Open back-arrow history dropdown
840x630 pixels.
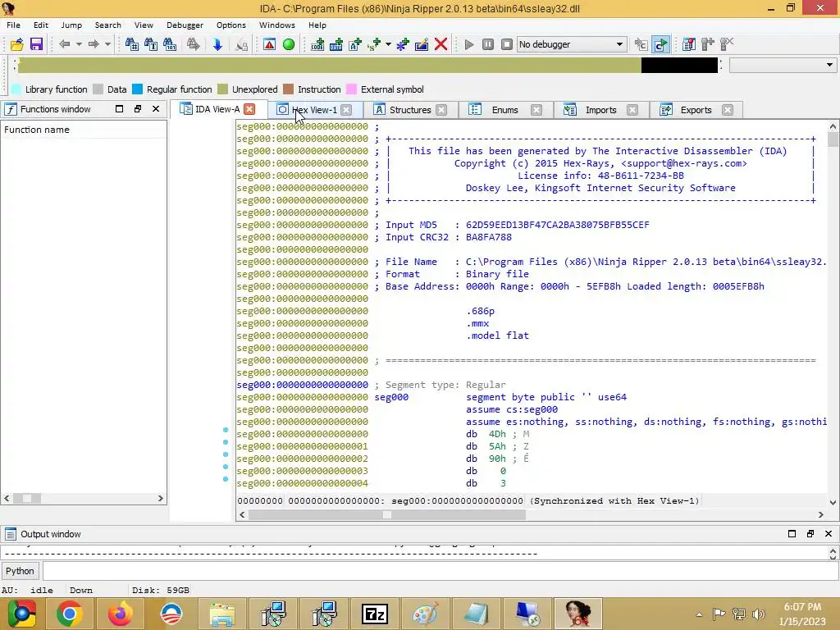(79, 44)
